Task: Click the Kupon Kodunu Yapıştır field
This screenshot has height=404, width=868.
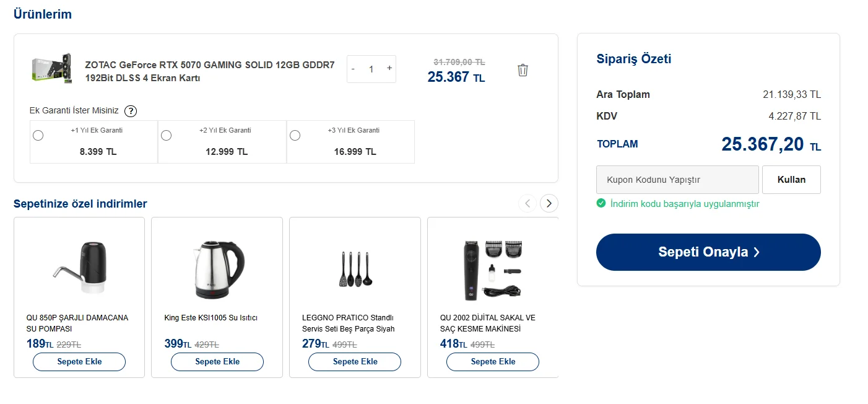Action: pyautogui.click(x=677, y=180)
